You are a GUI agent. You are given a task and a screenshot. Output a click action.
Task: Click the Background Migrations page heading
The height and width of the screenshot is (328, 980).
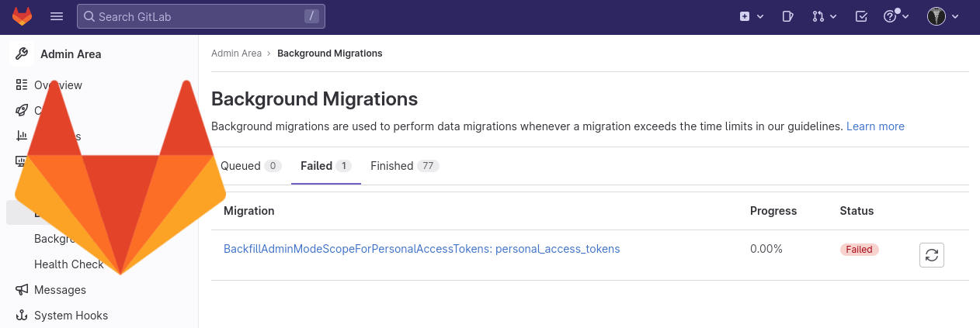tap(315, 99)
